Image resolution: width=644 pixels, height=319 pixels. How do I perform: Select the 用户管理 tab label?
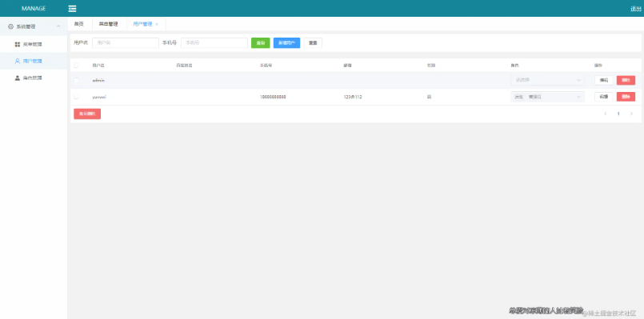[142, 24]
